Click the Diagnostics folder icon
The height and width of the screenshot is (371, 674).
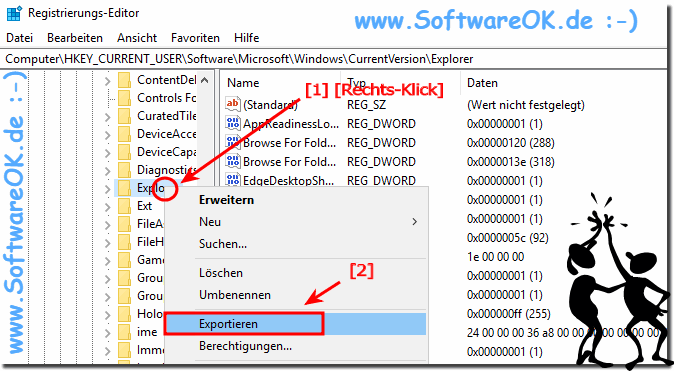(x=125, y=170)
